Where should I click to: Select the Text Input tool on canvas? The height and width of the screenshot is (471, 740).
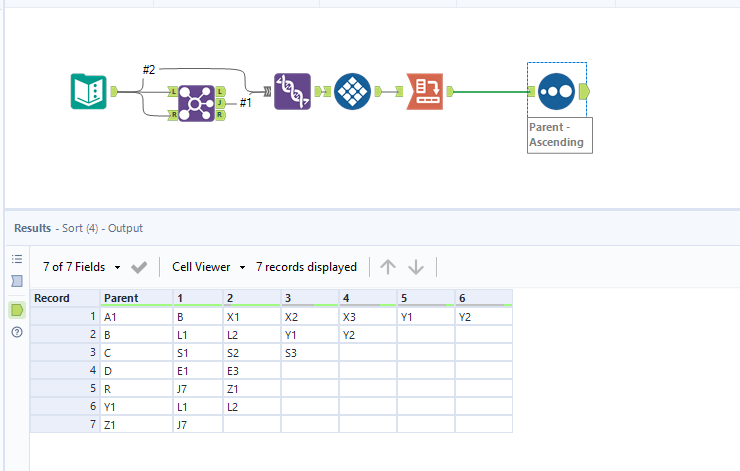click(x=89, y=91)
